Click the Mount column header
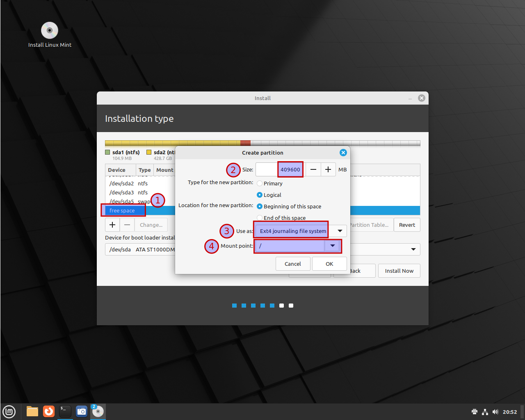Image resolution: width=525 pixels, height=420 pixels. [164, 170]
